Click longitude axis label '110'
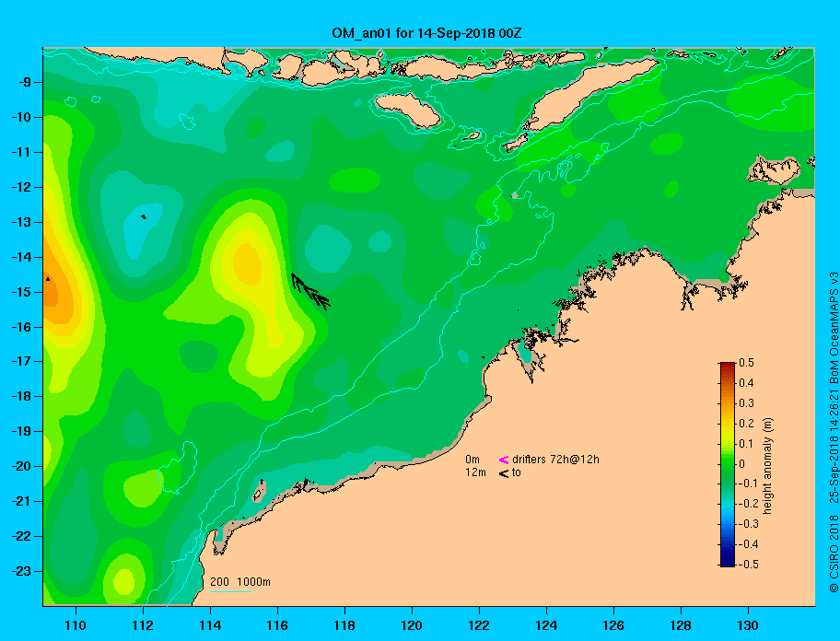 (76, 625)
